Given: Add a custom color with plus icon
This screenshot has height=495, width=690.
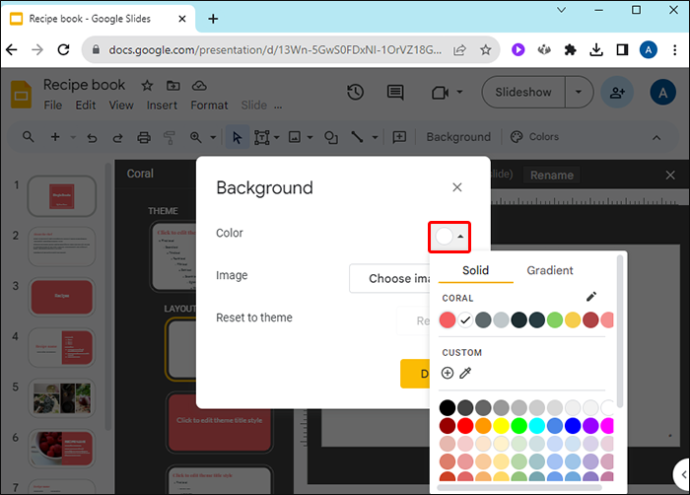Looking at the screenshot, I should [x=447, y=373].
